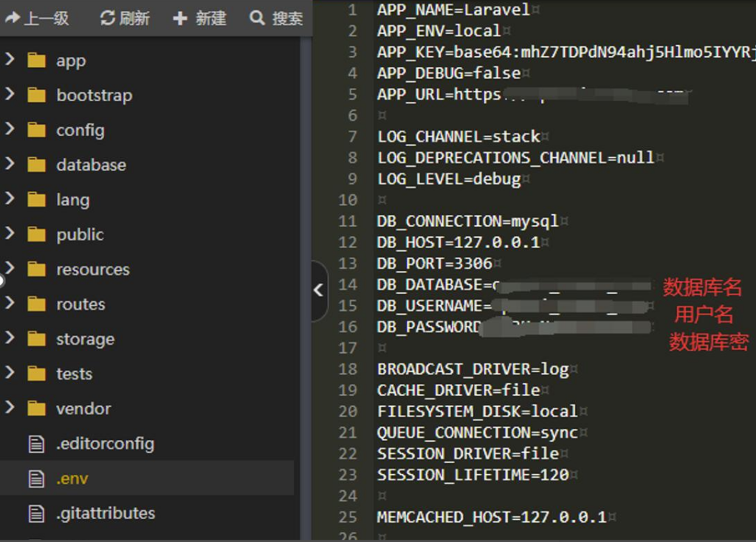
Task: Click the .gitattributes file icon
Action: point(36,513)
